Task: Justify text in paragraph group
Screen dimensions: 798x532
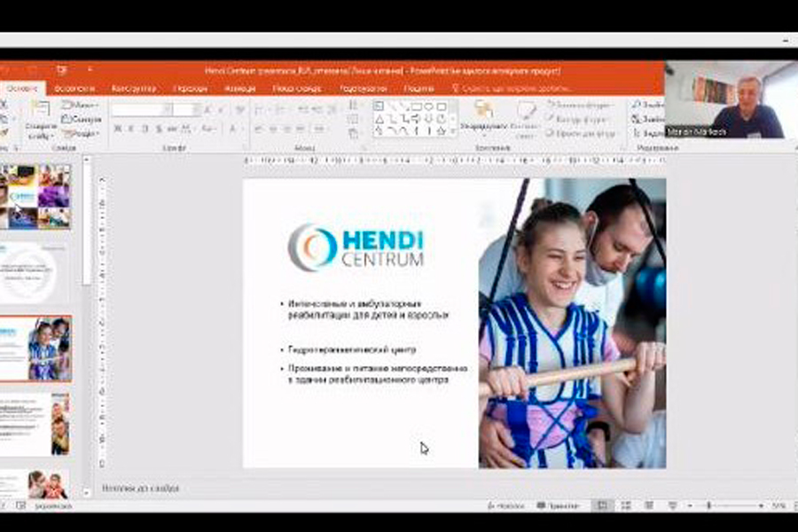Action: 301,129
